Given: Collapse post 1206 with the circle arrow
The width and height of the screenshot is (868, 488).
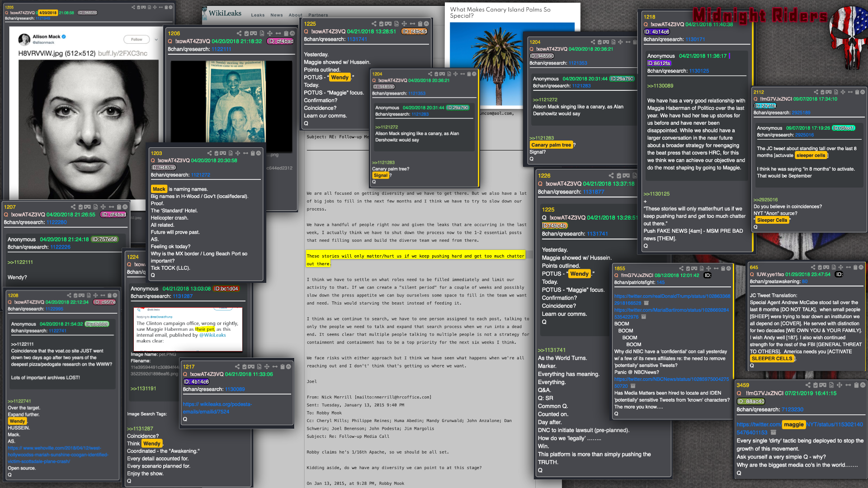Looking at the screenshot, I should pos(292,33).
